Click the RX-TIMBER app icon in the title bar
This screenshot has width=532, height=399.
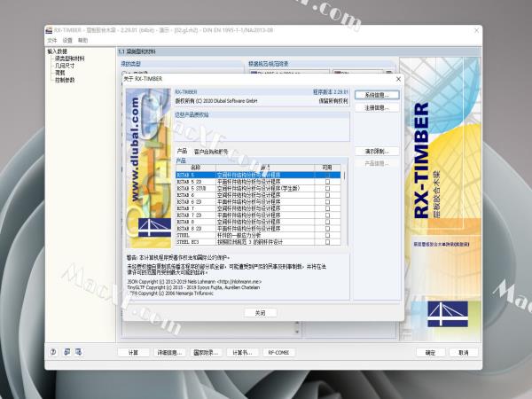point(49,30)
